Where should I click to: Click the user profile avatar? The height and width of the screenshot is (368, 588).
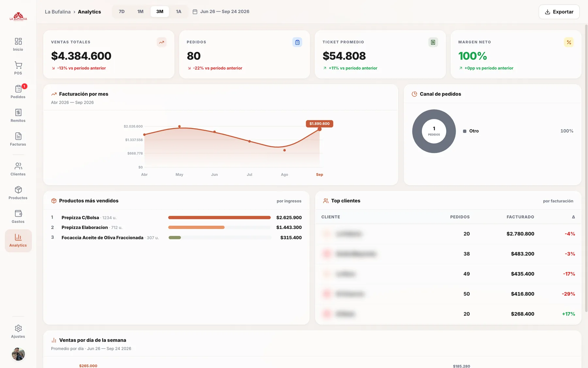point(18,354)
